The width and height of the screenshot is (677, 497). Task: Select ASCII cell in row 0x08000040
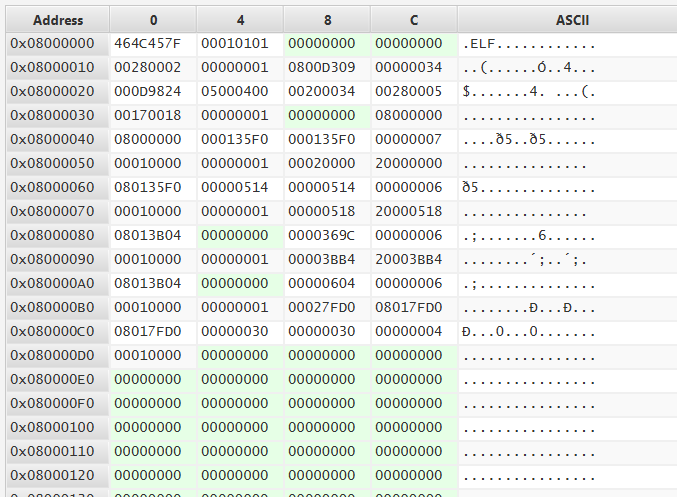[568, 139]
